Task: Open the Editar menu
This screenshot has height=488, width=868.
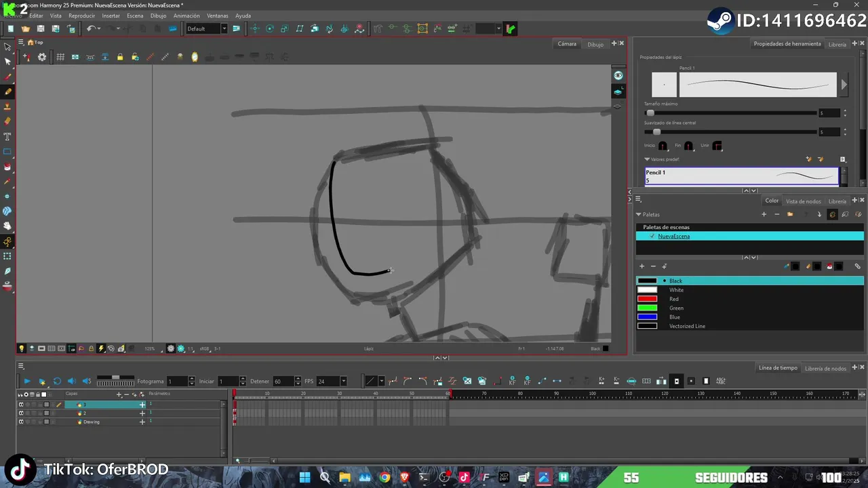Action: point(36,16)
